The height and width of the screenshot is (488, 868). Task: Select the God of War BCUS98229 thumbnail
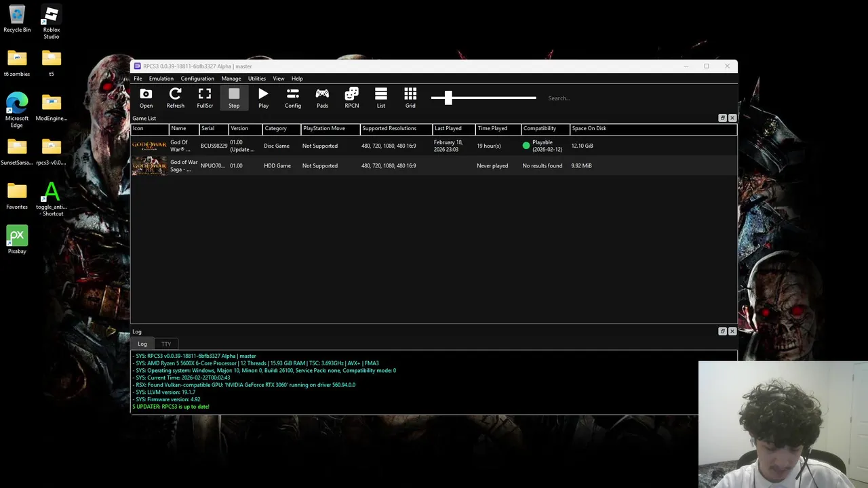[149, 146]
